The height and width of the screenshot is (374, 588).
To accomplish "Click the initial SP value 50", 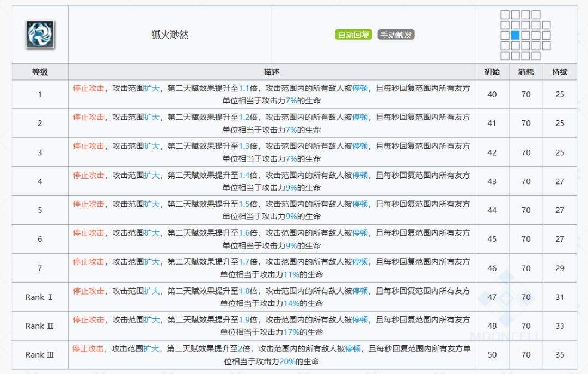I will pos(492,355).
